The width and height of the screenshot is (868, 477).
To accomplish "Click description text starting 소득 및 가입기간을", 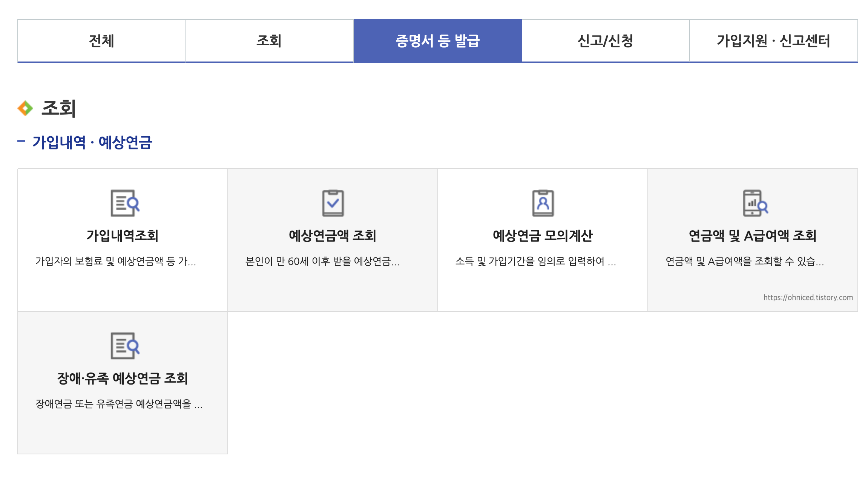I will (x=535, y=261).
